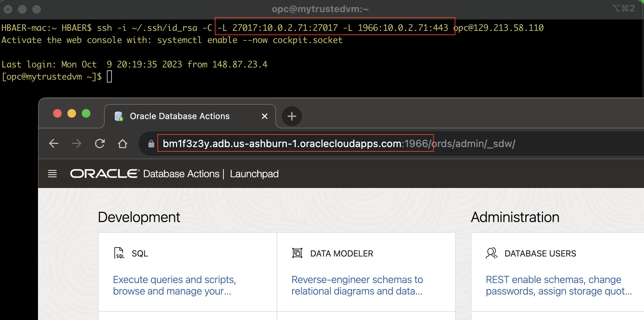Click the Launchpad title text
The width and height of the screenshot is (644, 320).
254,174
